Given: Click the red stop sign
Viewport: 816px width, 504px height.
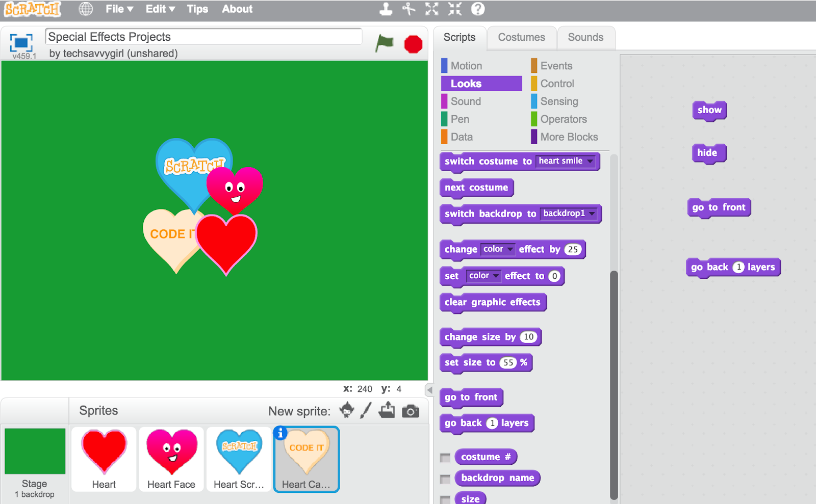Looking at the screenshot, I should pyautogui.click(x=413, y=44).
